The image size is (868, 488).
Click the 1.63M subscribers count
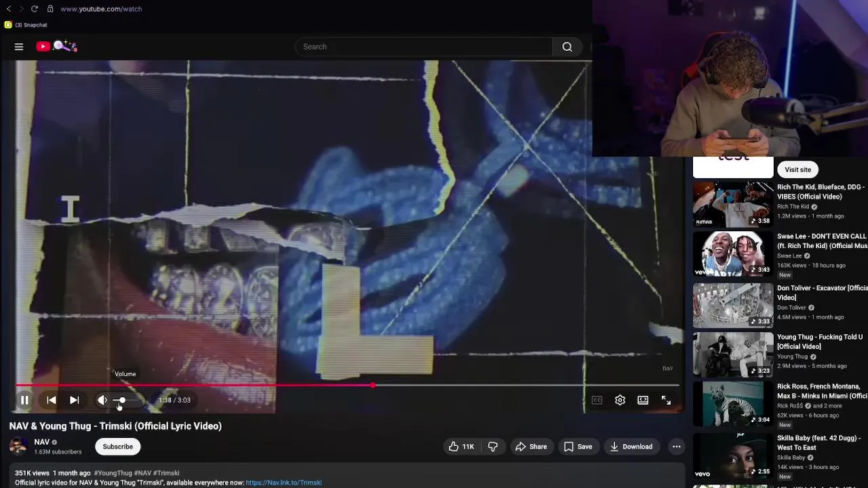pyautogui.click(x=58, y=452)
